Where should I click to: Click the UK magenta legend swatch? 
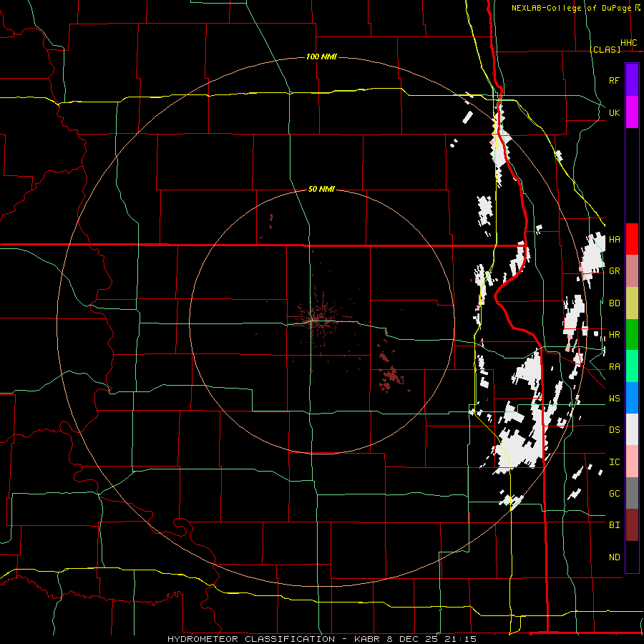pyautogui.click(x=632, y=112)
